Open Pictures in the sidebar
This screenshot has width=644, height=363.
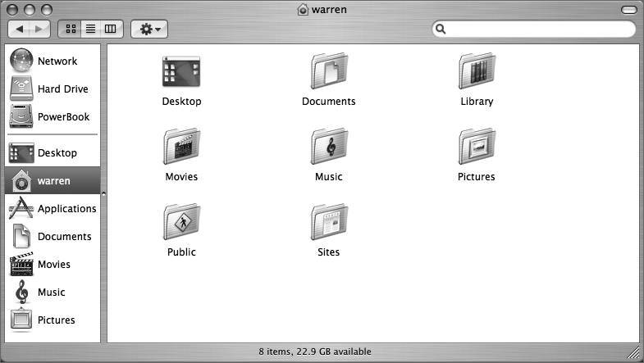point(53,320)
